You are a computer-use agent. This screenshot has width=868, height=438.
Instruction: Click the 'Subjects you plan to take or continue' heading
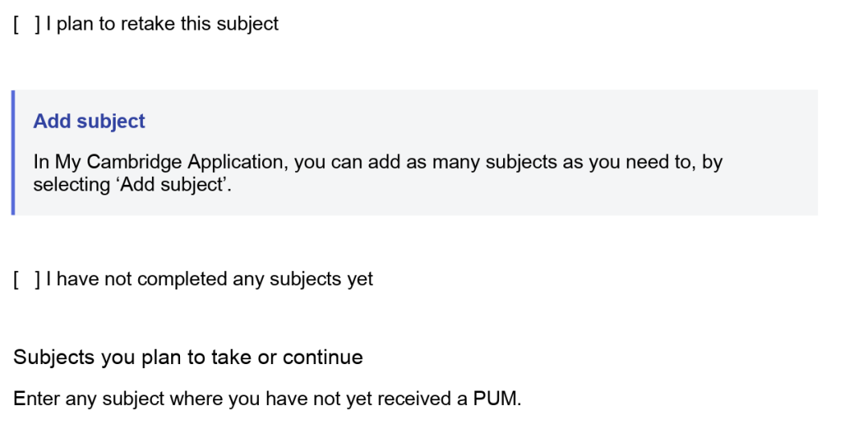(x=188, y=358)
